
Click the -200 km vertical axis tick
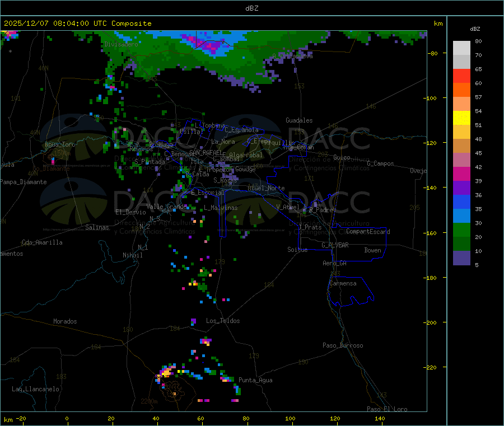pos(431,322)
